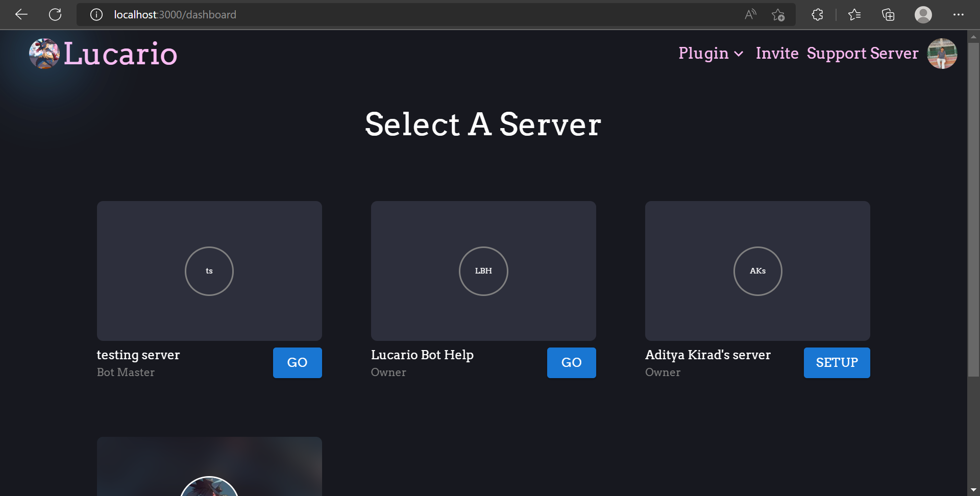Click SETUP for Aditya Kirad's server
The height and width of the screenshot is (496, 980).
tap(837, 363)
